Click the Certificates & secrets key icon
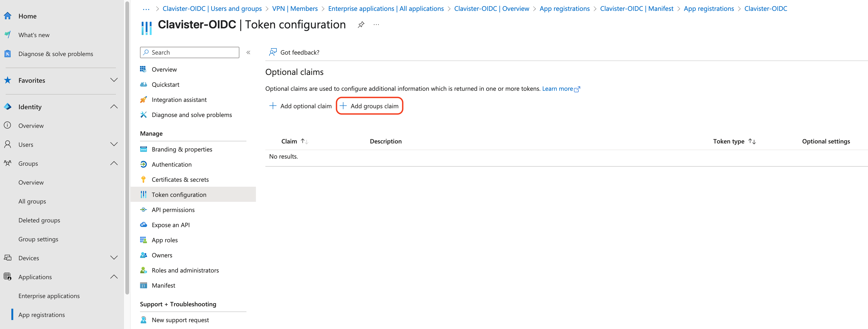The width and height of the screenshot is (868, 329). 144,179
